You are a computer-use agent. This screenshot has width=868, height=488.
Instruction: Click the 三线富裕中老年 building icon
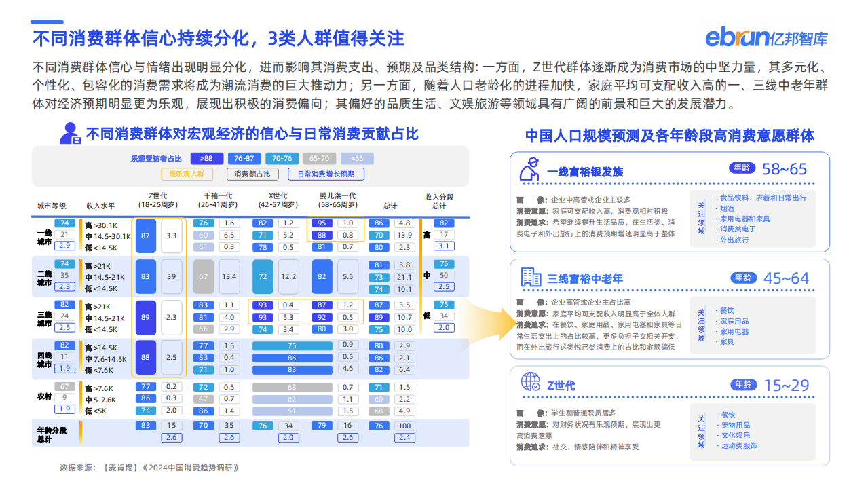(530, 277)
